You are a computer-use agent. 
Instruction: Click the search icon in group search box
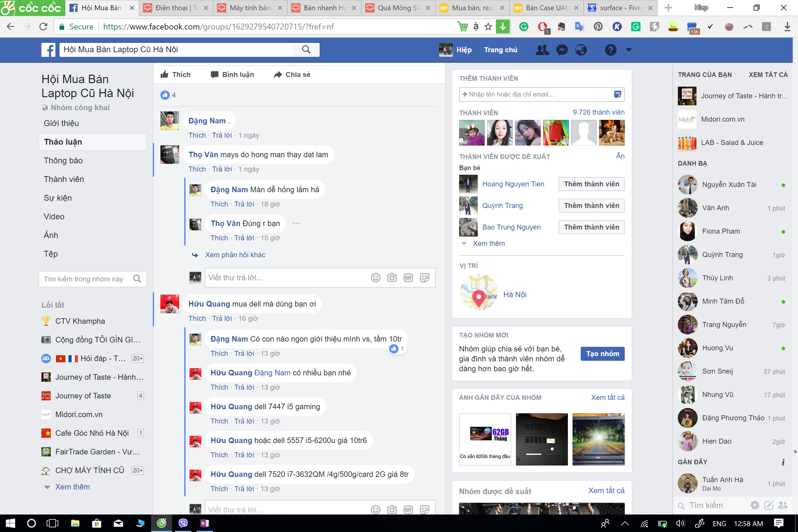[137, 279]
